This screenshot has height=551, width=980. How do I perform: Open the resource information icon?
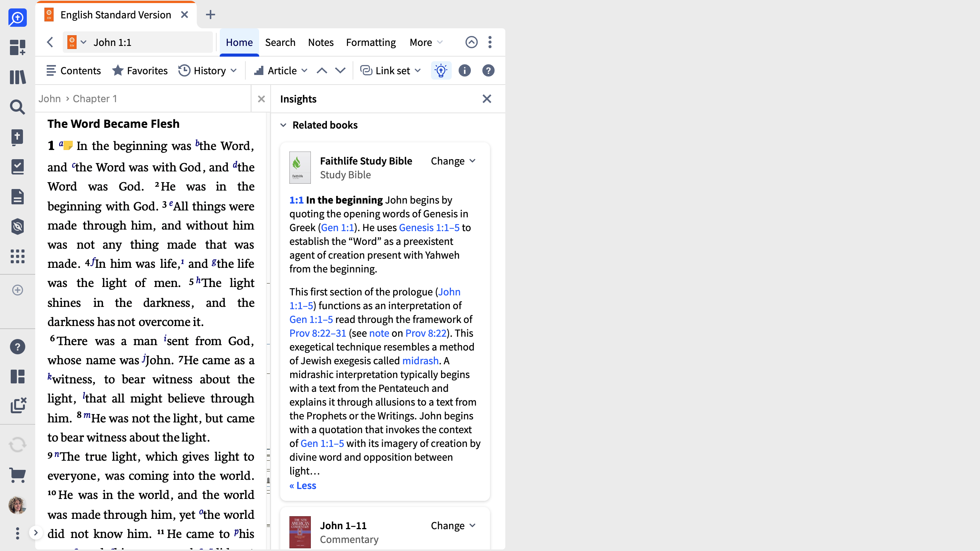[465, 71]
